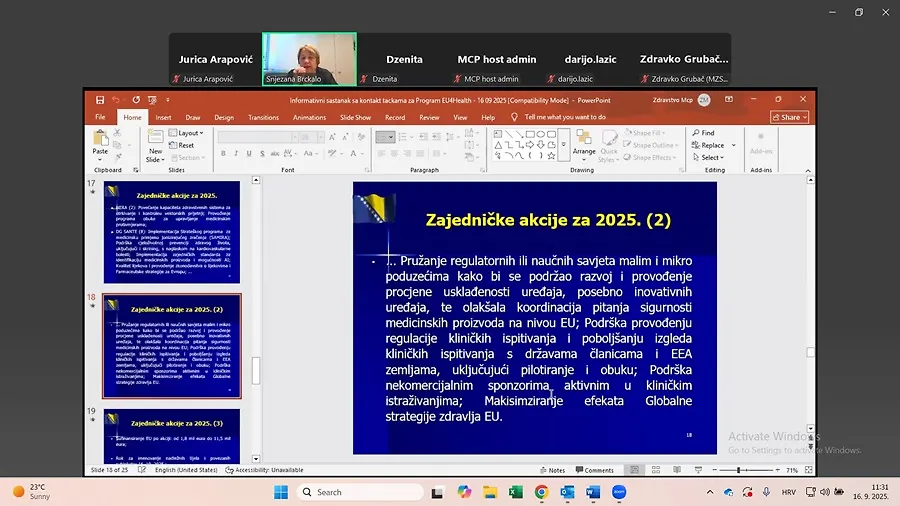Select slide 17 thumbnail in the slide panel

pos(172,232)
